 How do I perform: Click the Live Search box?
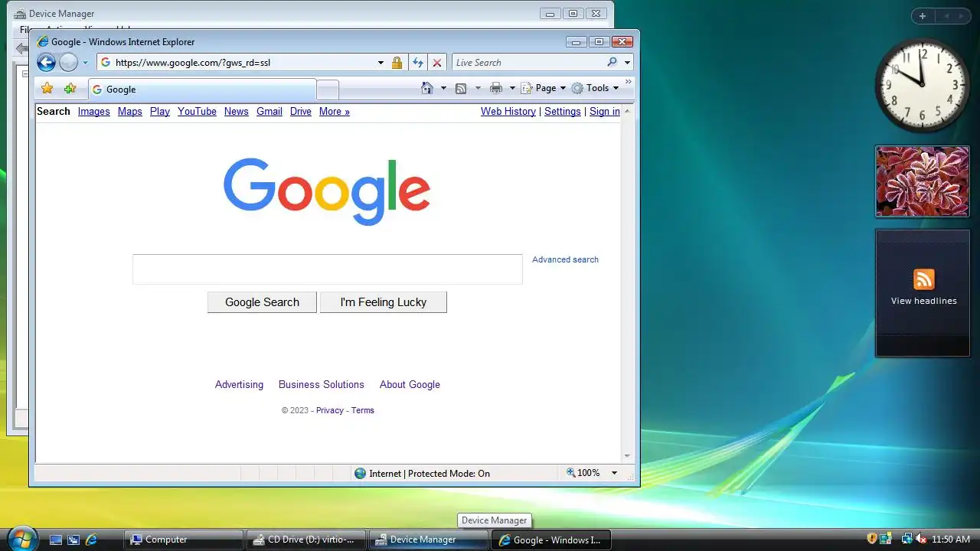(x=528, y=63)
